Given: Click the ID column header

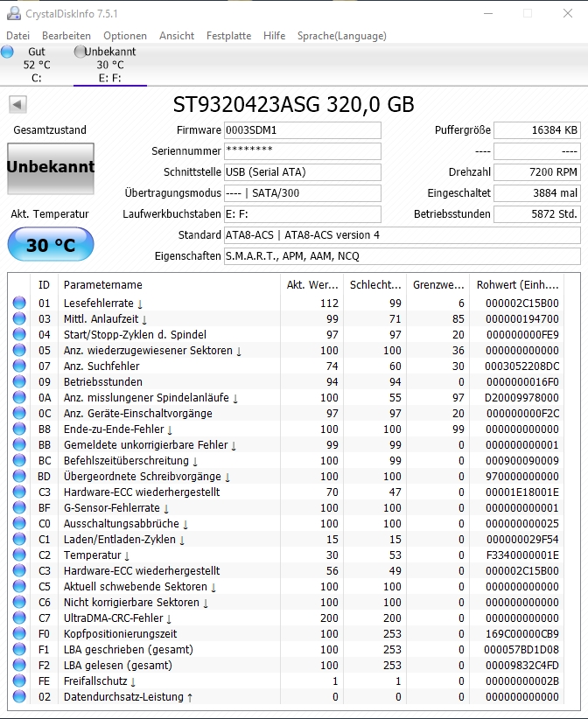Looking at the screenshot, I should (44, 285).
